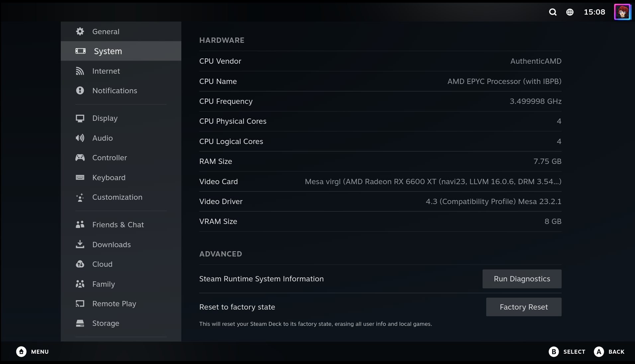Image resolution: width=635 pixels, height=364 pixels.
Task: Open the Display settings tab
Action: (x=105, y=118)
